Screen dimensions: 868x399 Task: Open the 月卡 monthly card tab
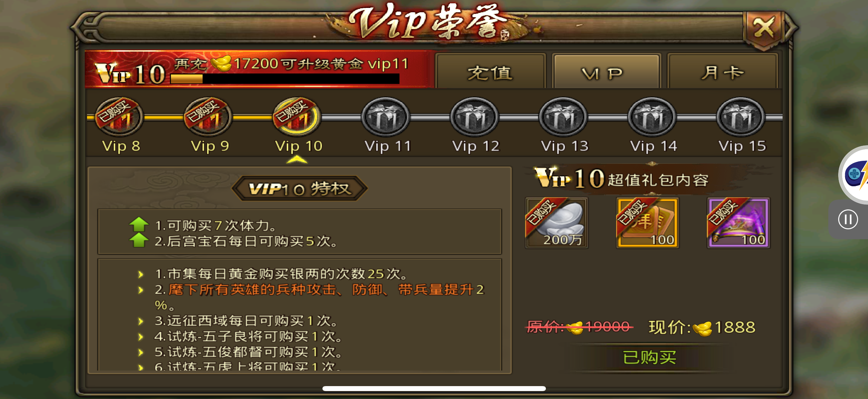click(722, 72)
